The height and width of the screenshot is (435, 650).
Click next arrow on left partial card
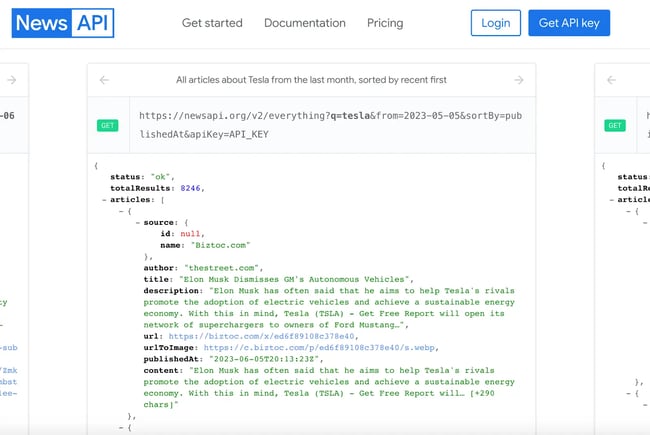tap(12, 80)
